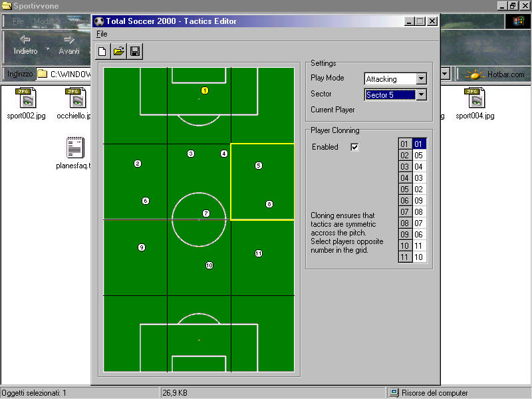Viewport: 532px width, 399px height.
Task: Select player marker 8 on pitch
Action: (269, 204)
